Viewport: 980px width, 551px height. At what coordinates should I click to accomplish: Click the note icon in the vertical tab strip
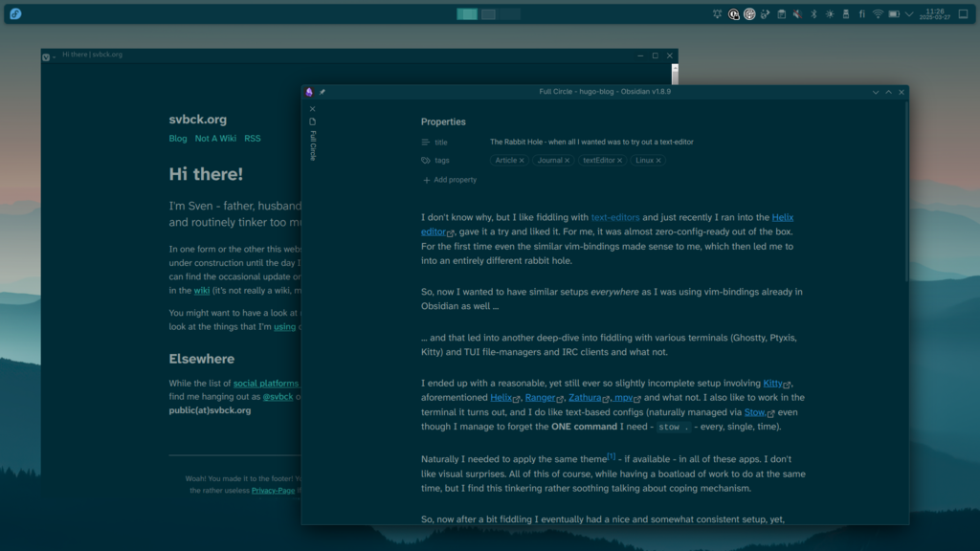(312, 121)
